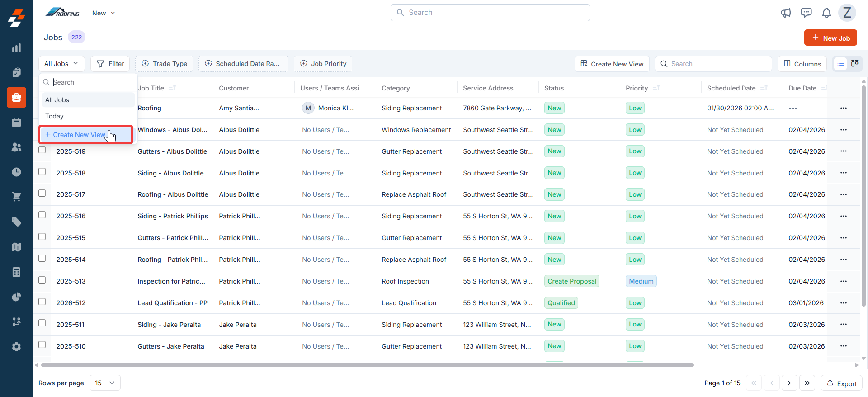868x397 pixels.
Task: Click the global Search field at top
Action: pyautogui.click(x=490, y=13)
